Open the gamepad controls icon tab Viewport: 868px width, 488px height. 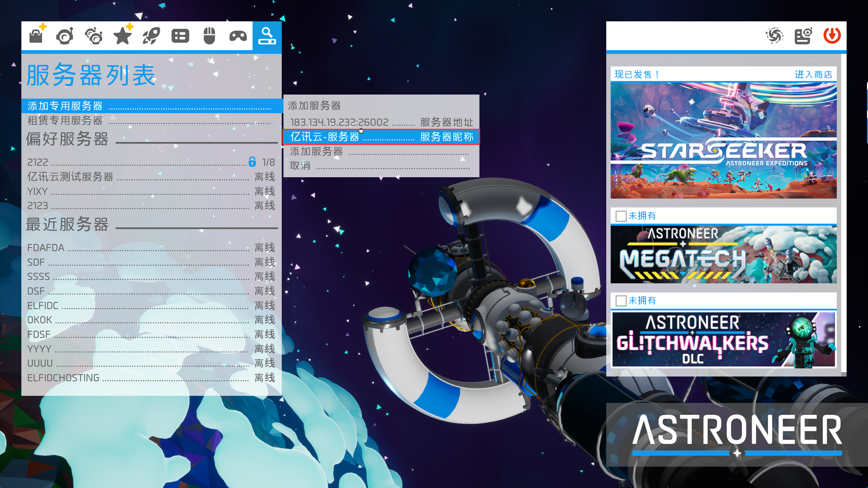(238, 36)
